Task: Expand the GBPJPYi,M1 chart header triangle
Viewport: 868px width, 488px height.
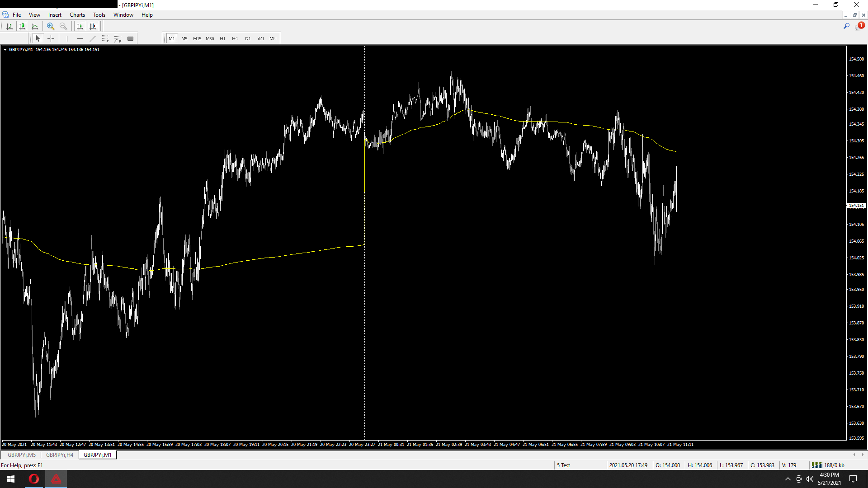Action: point(5,50)
